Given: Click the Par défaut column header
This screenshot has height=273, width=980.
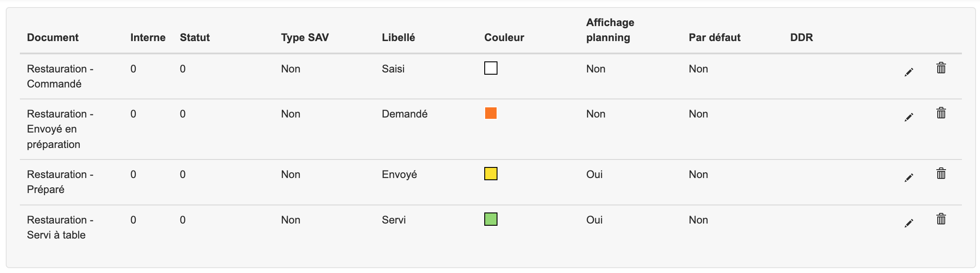Looking at the screenshot, I should [714, 38].
